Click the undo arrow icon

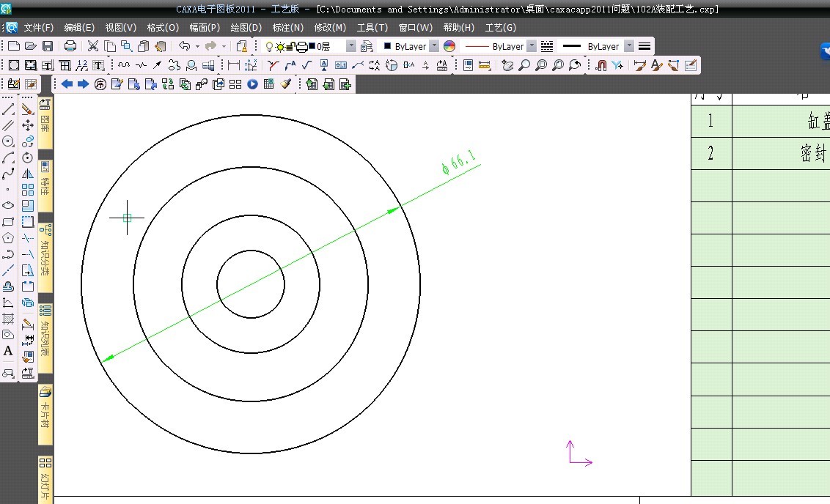(185, 46)
